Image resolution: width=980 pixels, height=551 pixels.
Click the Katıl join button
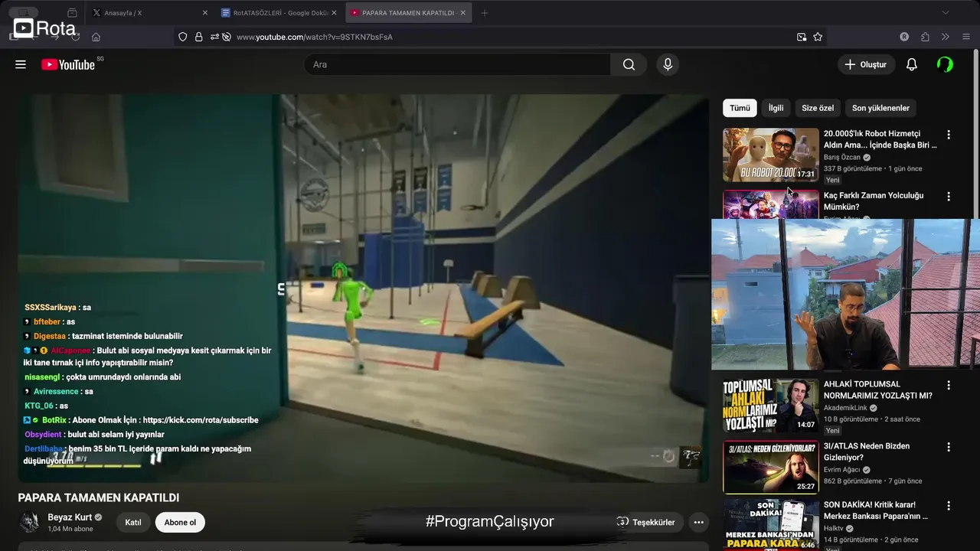133,522
